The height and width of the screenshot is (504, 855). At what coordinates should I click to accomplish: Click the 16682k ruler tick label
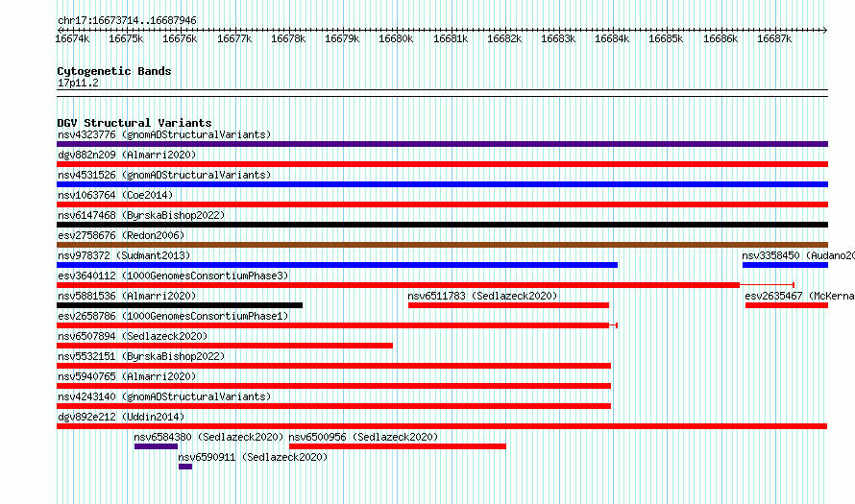(504, 38)
